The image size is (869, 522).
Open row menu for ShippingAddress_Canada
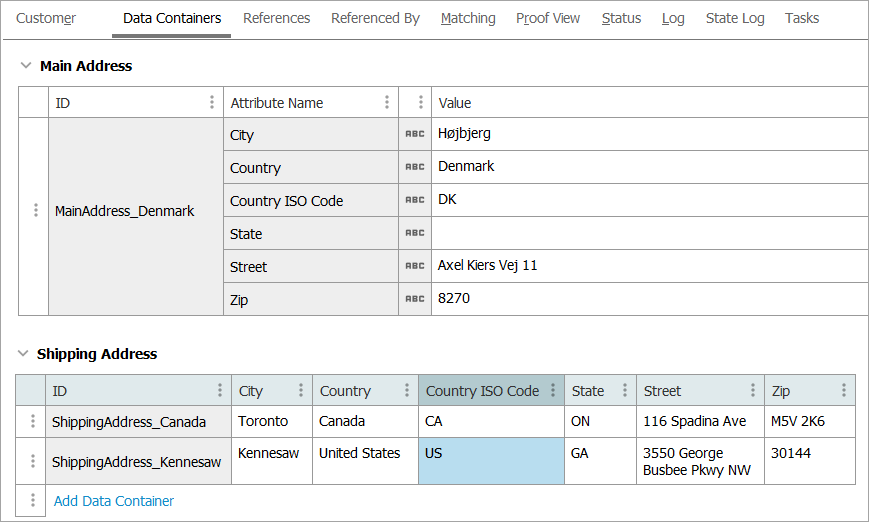33,421
